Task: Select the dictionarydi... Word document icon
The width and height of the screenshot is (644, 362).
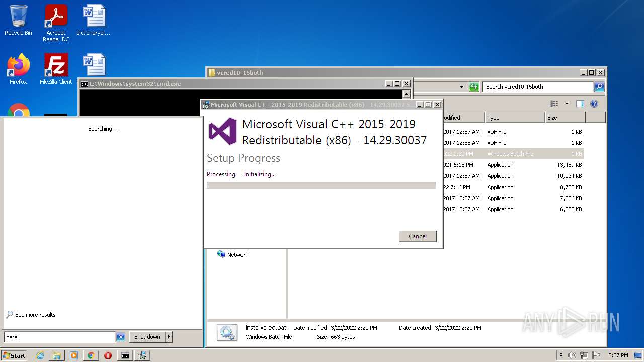Action: click(x=94, y=20)
